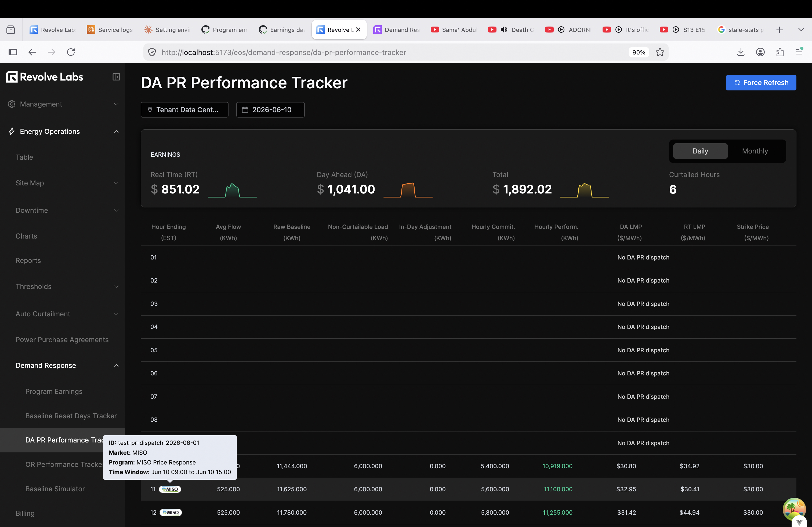Click the site security shield icon

click(x=152, y=52)
